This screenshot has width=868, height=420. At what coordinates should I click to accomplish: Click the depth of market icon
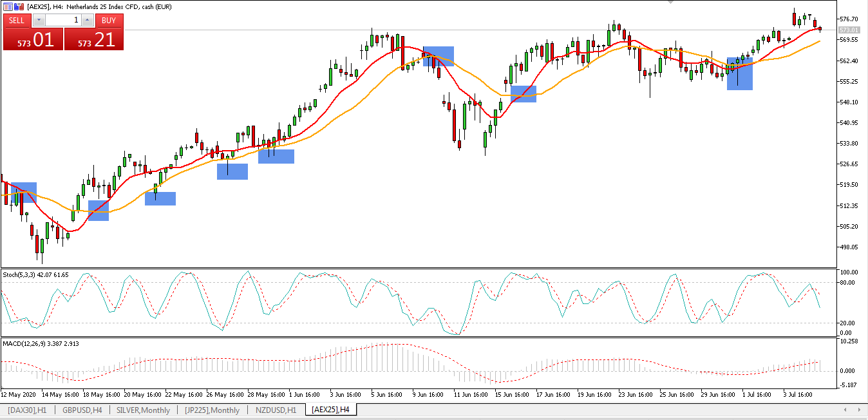point(18,6)
